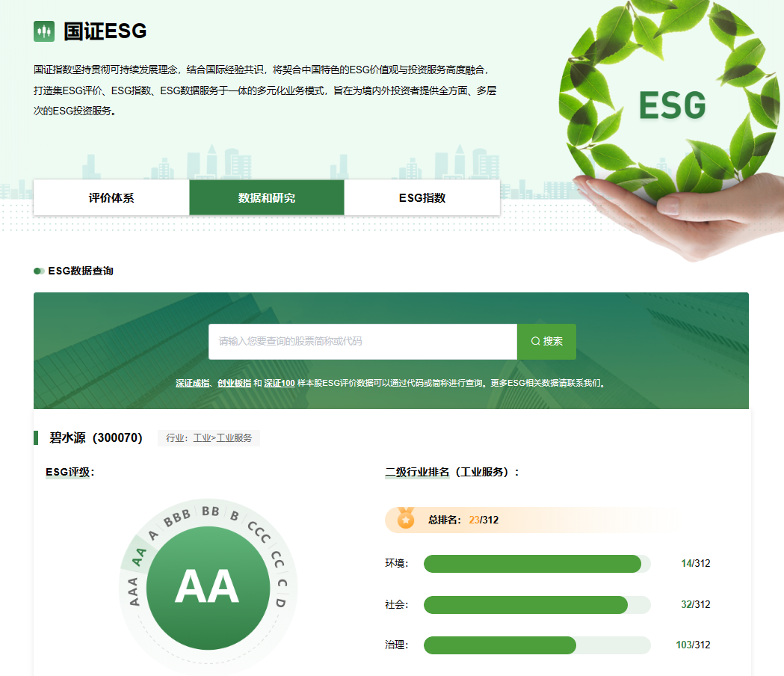Click the AAA label on rating dial
The width and height of the screenshot is (784, 676).
click(x=133, y=592)
